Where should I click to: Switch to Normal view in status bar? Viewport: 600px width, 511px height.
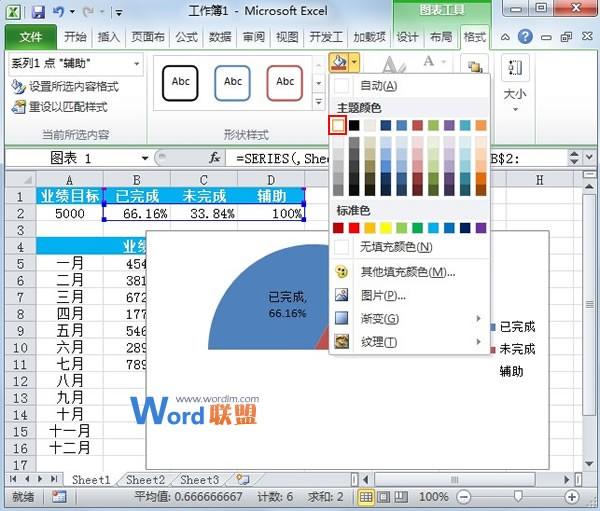click(x=367, y=496)
